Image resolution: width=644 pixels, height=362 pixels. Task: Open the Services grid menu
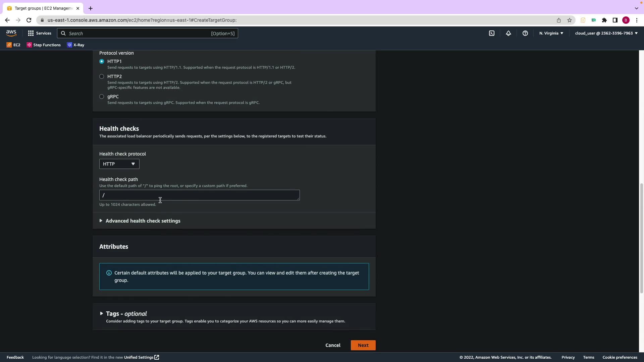pos(40,33)
